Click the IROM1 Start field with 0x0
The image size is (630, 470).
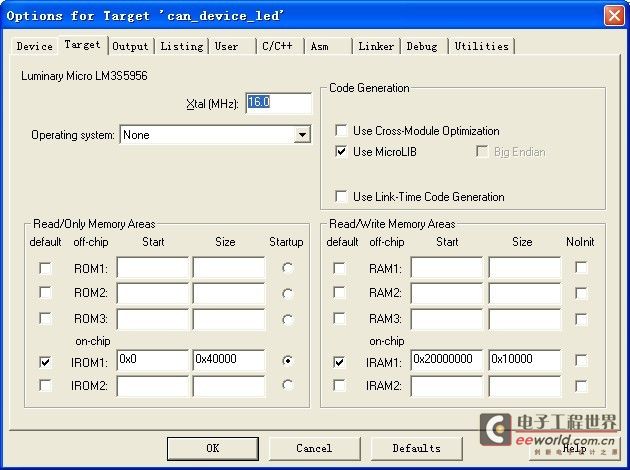tap(152, 360)
